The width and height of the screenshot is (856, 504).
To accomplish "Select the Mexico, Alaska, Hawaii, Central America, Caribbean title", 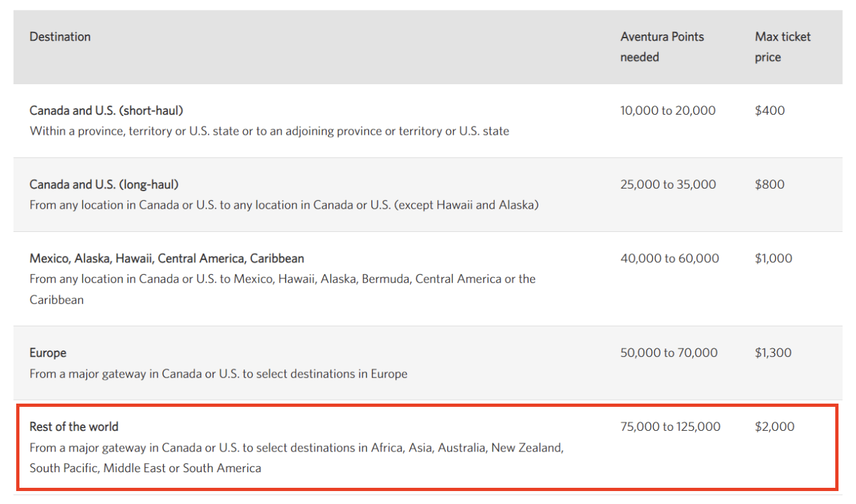I will pyautogui.click(x=167, y=258).
